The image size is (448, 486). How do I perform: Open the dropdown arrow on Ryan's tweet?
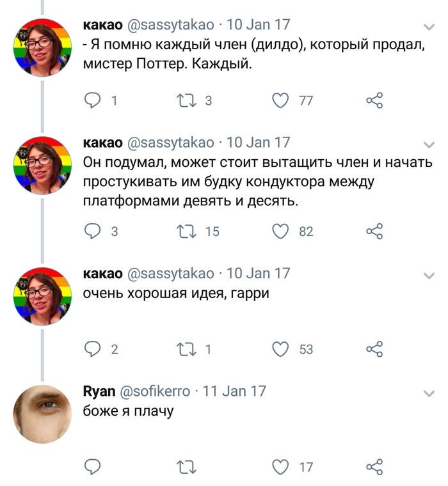(429, 393)
